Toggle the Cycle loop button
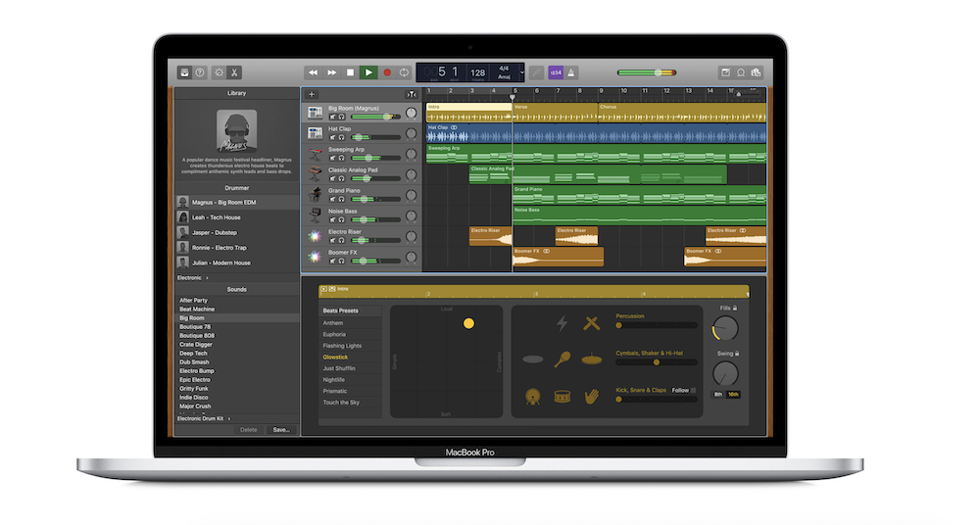980x525 pixels. [404, 72]
